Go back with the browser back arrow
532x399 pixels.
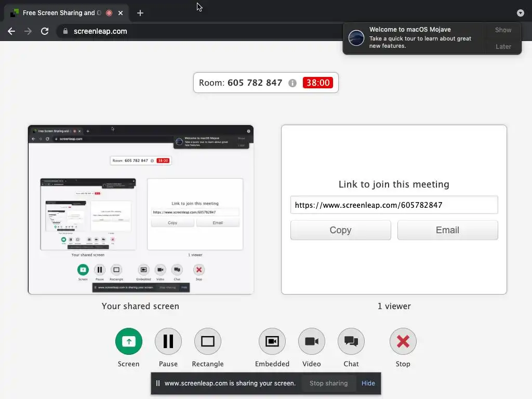[x=11, y=31]
